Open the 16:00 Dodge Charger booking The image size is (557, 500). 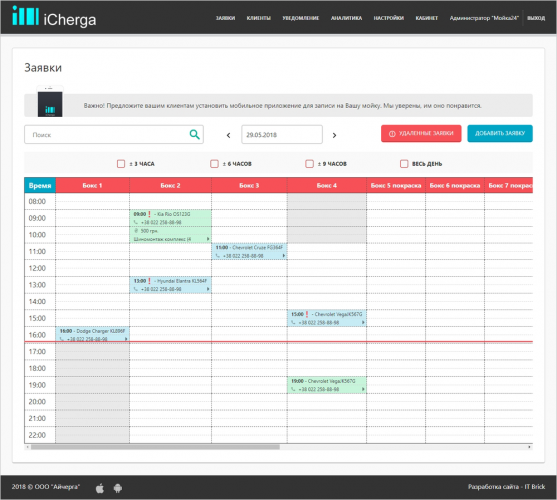point(92,335)
